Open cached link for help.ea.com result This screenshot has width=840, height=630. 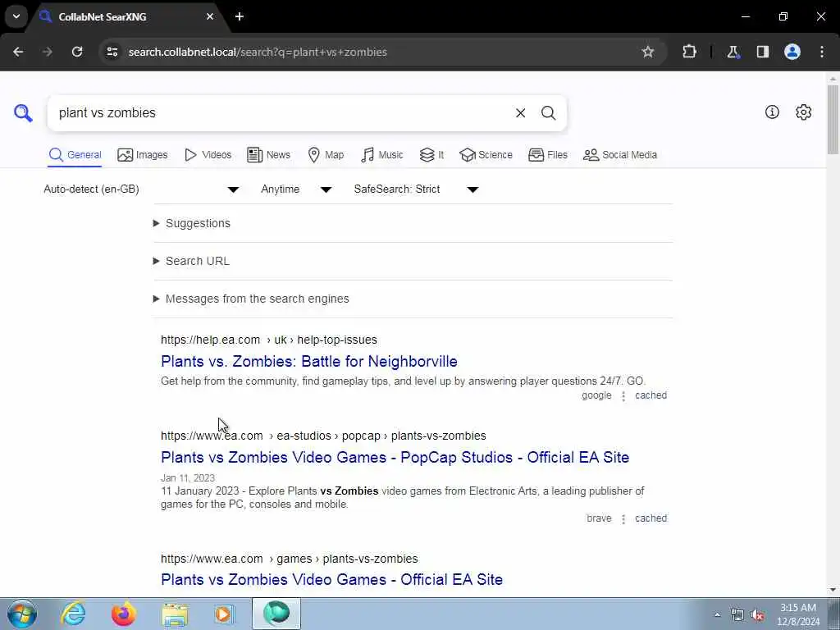click(x=651, y=395)
